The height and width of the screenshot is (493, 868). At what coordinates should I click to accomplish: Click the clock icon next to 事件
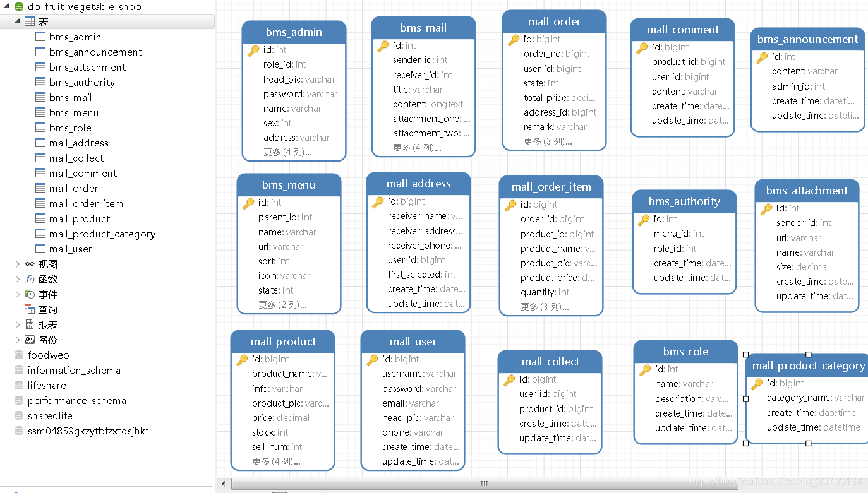pyautogui.click(x=30, y=294)
